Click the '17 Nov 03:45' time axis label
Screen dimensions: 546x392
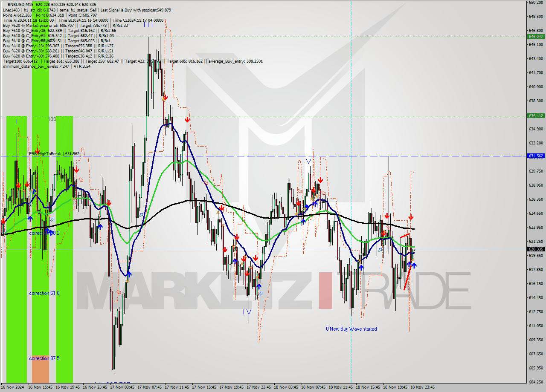(x=122, y=387)
